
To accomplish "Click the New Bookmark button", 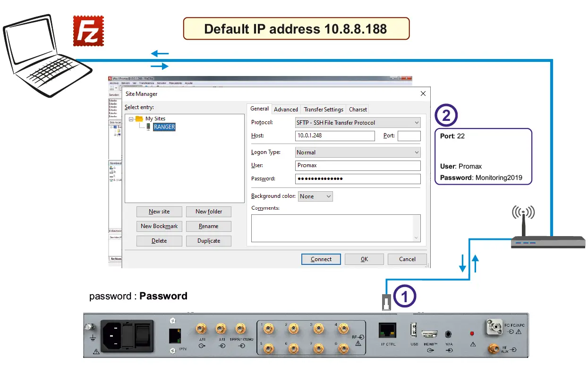I will (159, 226).
